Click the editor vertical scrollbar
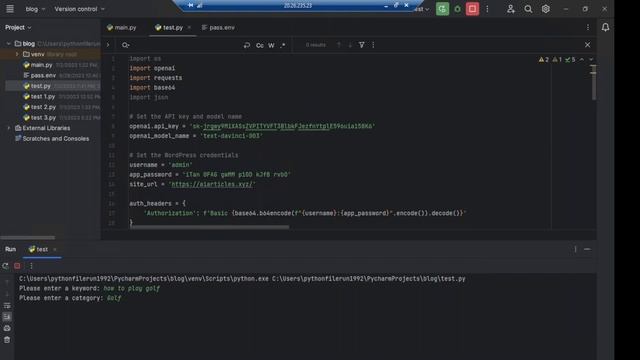This screenshot has height=360, width=640. tap(593, 83)
